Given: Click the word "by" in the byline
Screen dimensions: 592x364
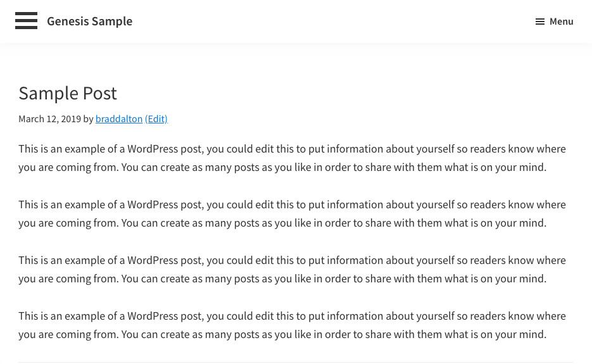Looking at the screenshot, I should coord(88,119).
